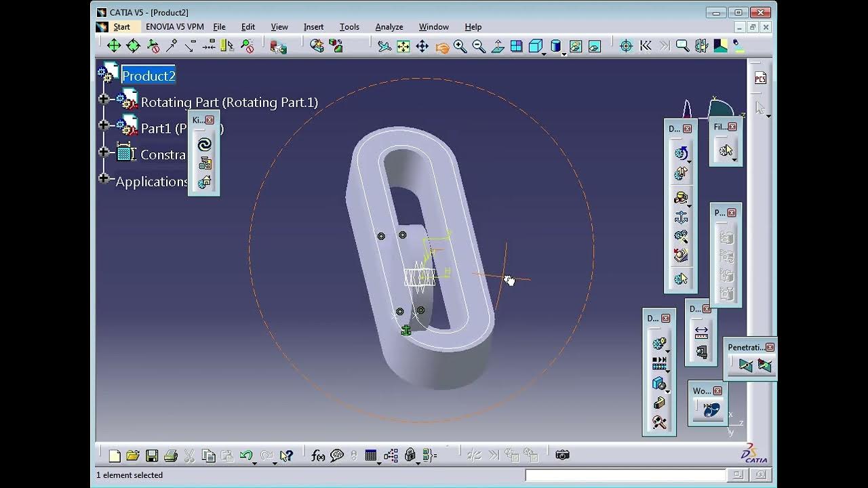
Task: Open the Analyze menu
Action: [389, 27]
